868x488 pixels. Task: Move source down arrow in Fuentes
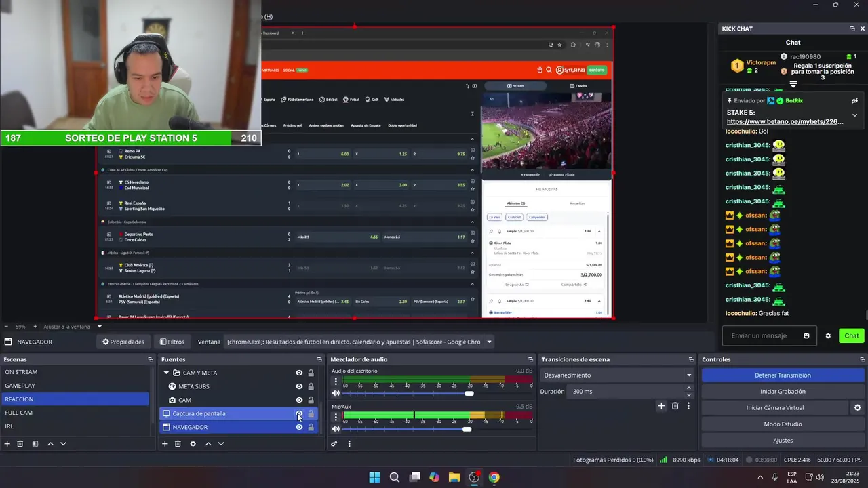pos(221,444)
